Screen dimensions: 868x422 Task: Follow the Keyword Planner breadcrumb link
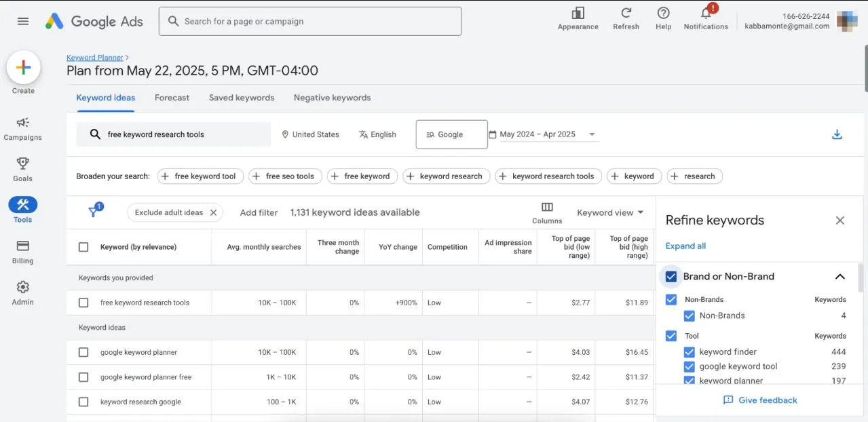pyautogui.click(x=95, y=58)
